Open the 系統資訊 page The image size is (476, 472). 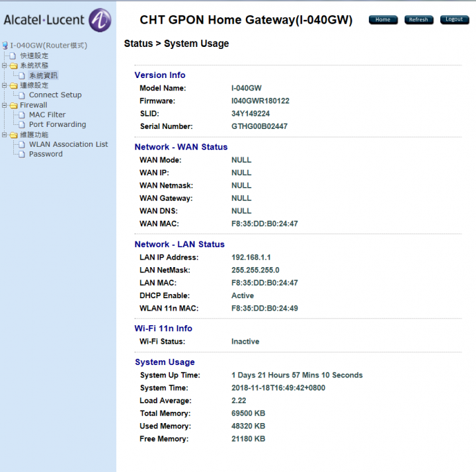43,75
